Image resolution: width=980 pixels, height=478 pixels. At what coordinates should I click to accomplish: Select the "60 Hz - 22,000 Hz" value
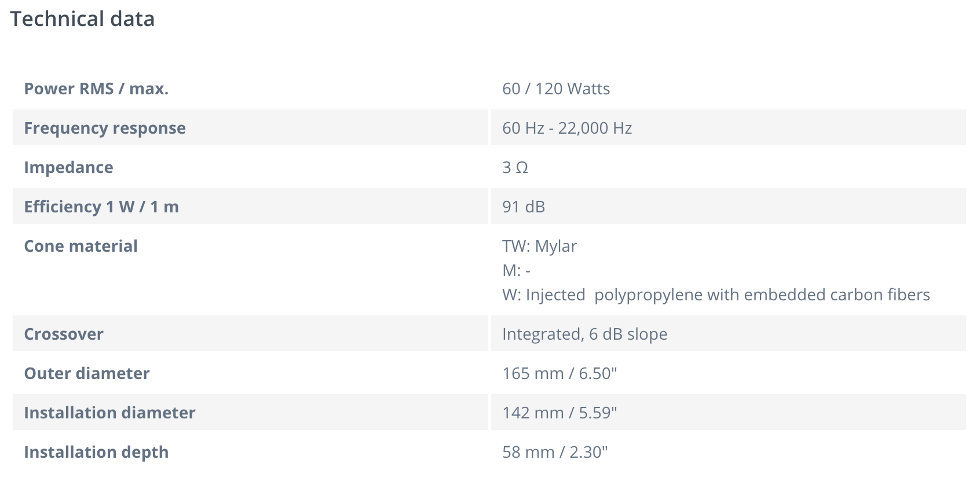pyautogui.click(x=567, y=128)
